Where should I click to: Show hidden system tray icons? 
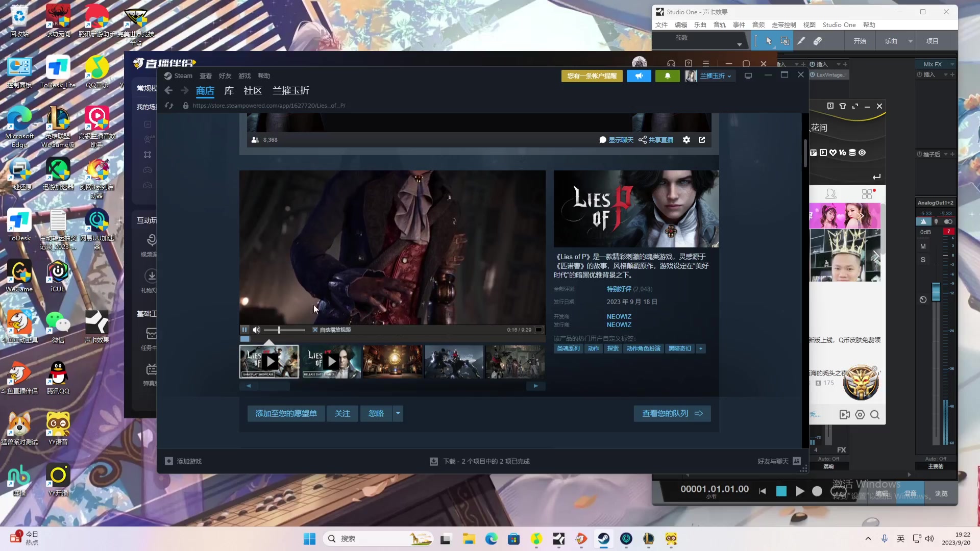click(868, 539)
